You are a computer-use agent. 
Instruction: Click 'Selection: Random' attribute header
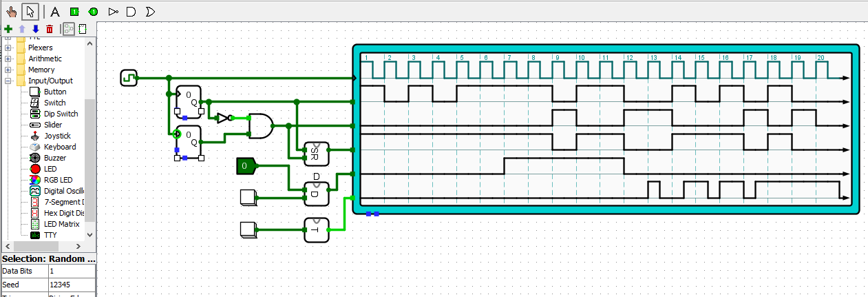(x=48, y=258)
